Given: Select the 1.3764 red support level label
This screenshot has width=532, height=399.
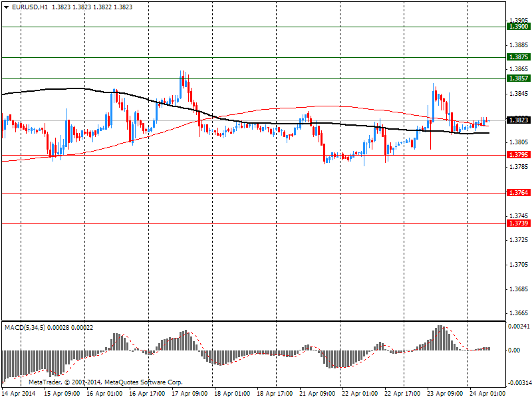Looking at the screenshot, I should click(519, 193).
